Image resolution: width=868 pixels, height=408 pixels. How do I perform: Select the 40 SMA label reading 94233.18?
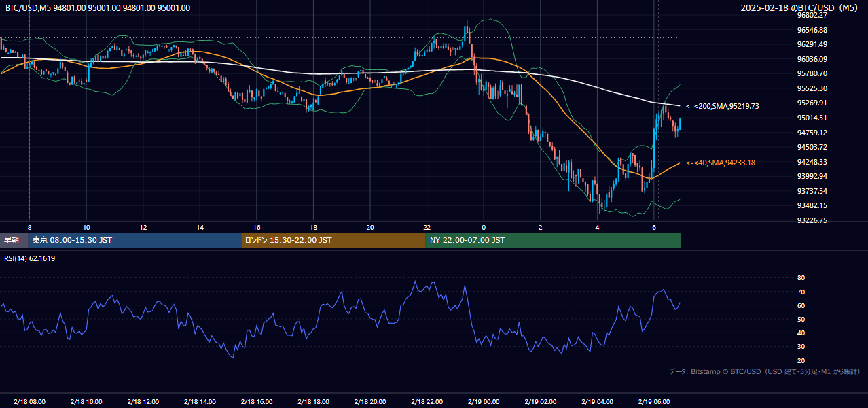[x=721, y=163]
